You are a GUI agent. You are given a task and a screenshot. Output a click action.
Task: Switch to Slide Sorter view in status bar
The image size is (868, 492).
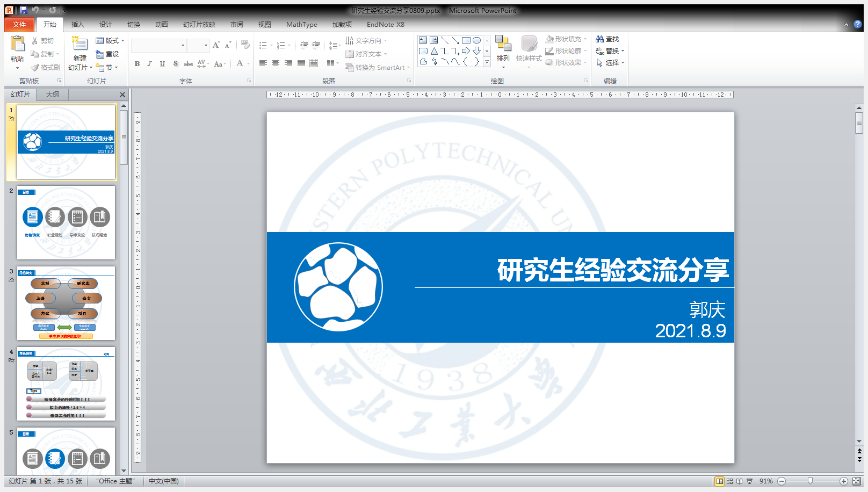pos(729,481)
